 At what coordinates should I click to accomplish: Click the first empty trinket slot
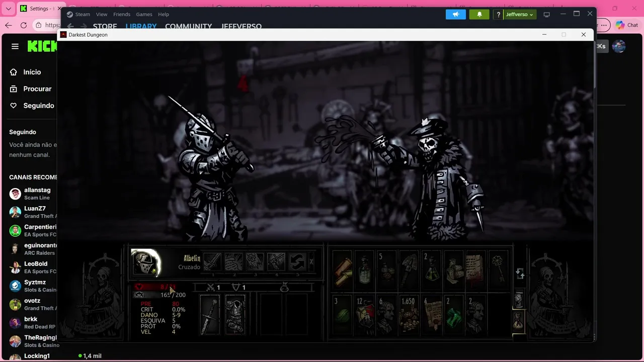tap(272, 315)
